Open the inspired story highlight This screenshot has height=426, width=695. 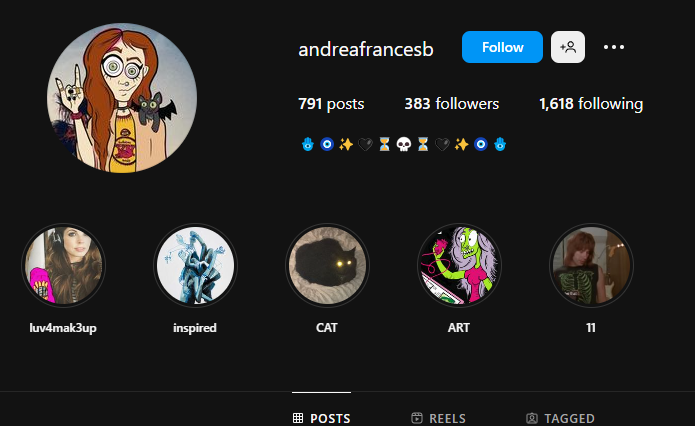point(195,266)
